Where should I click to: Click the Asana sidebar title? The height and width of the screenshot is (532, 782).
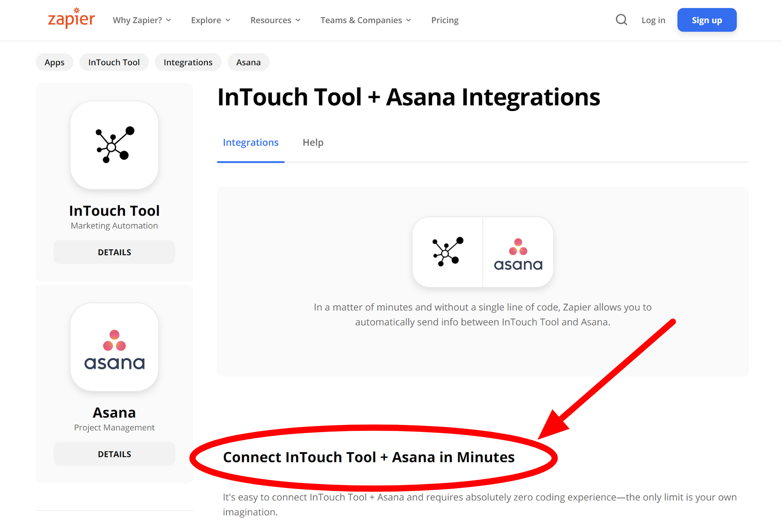(114, 412)
